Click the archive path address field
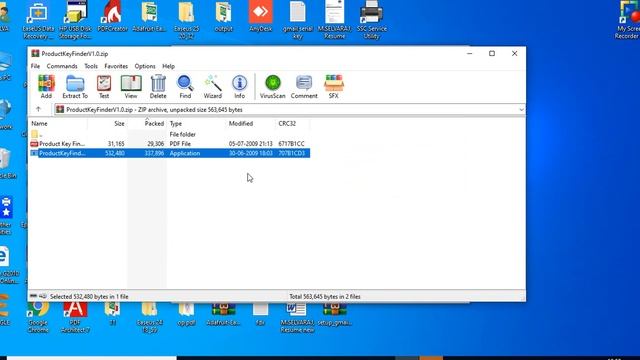Viewport: 640px width, 360px height. (x=290, y=109)
